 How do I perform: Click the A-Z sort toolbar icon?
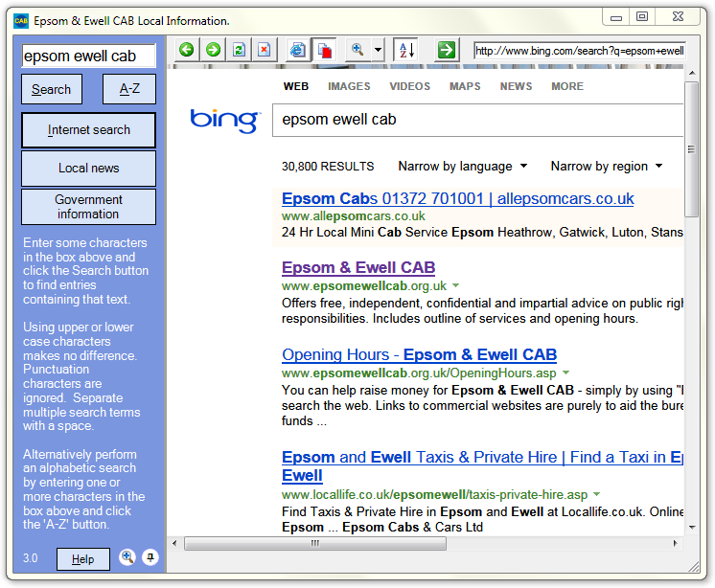[x=405, y=49]
